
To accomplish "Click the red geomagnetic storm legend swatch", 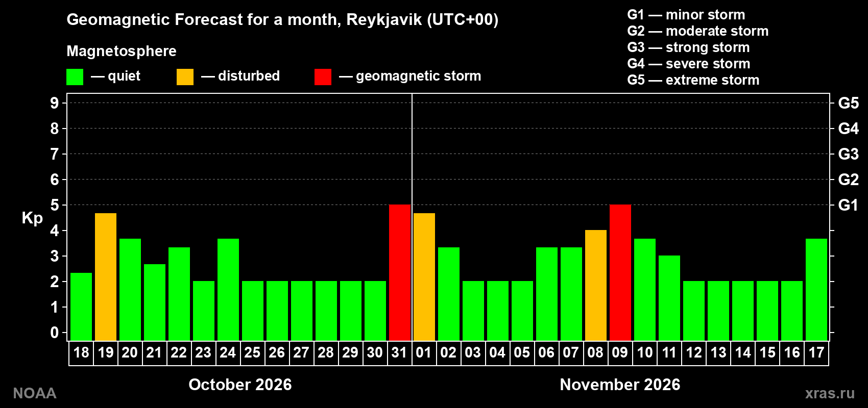I will pyautogui.click(x=323, y=77).
